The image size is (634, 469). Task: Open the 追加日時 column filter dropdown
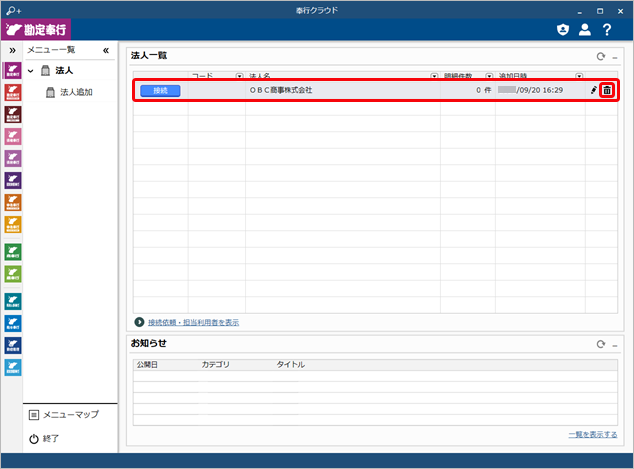click(x=579, y=76)
